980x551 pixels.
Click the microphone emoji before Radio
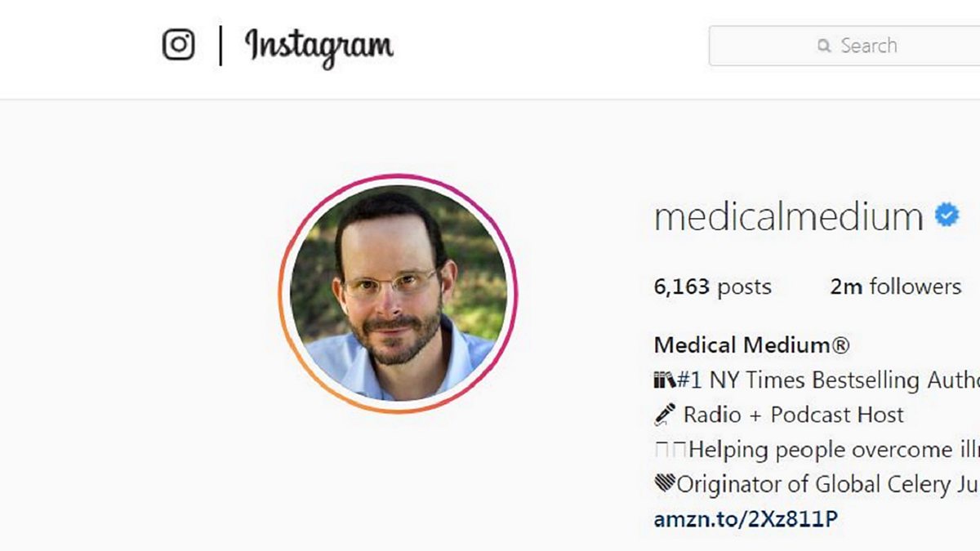[x=665, y=415]
